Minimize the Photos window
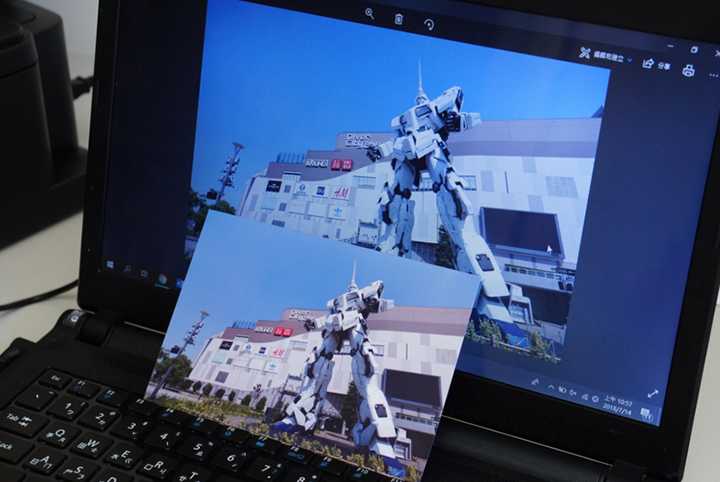The image size is (720, 482). click(671, 45)
